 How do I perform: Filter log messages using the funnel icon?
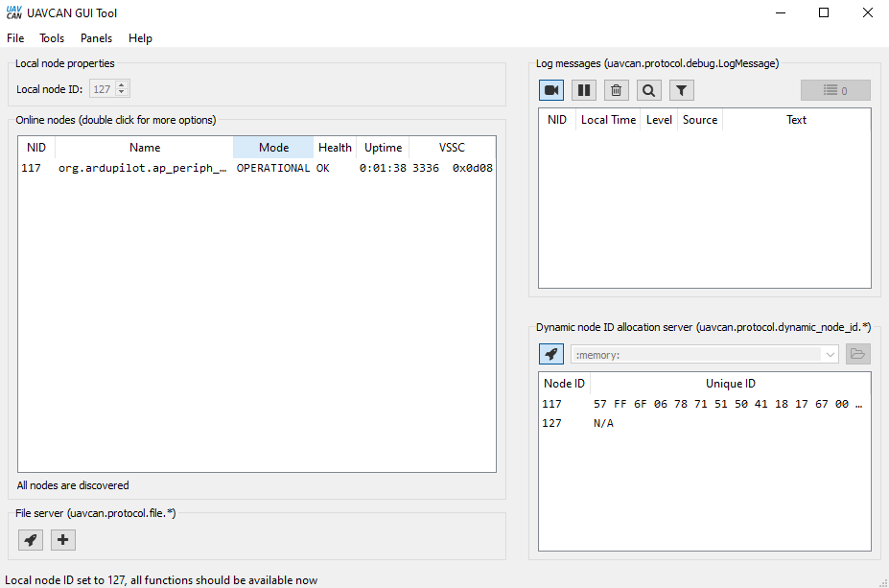679,89
